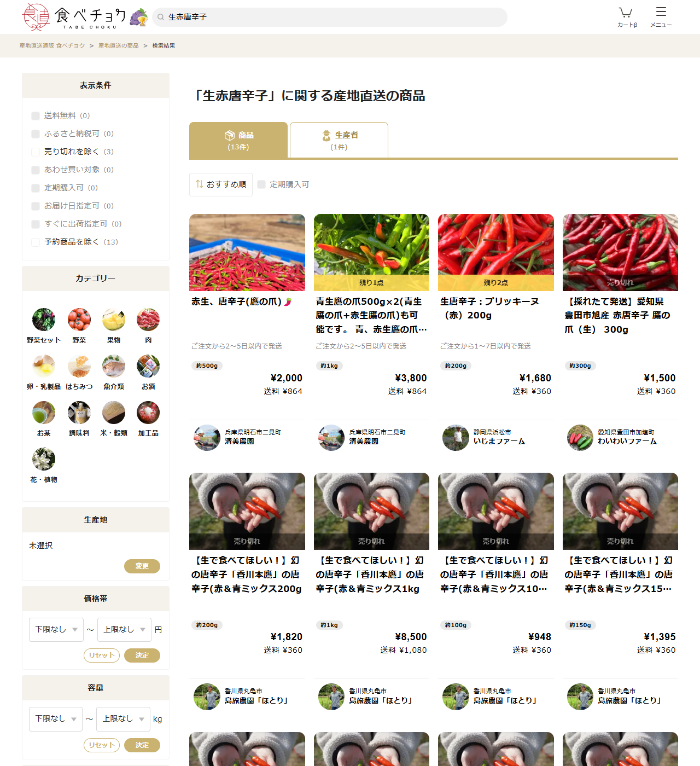Go to 産地直送通販 食べチョク breadcrumb
700x766 pixels.
(x=52, y=46)
